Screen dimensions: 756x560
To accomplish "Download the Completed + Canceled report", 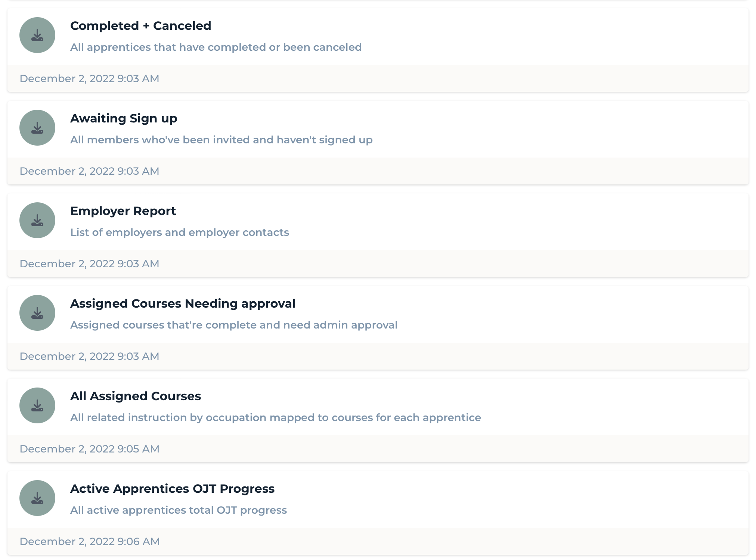I will coord(37,35).
